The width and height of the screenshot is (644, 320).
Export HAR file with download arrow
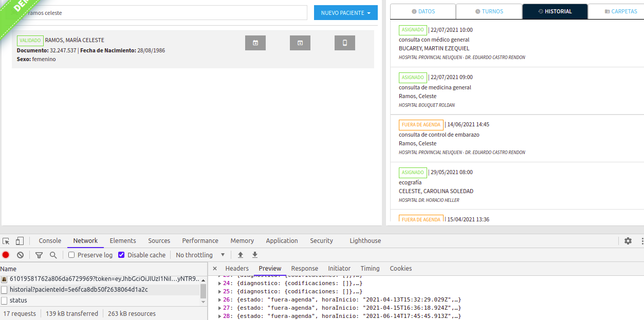point(254,255)
